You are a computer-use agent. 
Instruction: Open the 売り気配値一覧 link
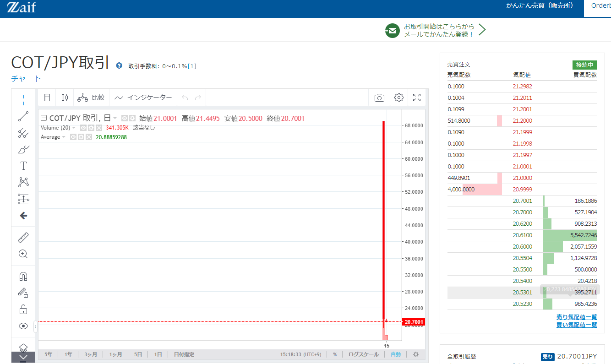click(576, 317)
